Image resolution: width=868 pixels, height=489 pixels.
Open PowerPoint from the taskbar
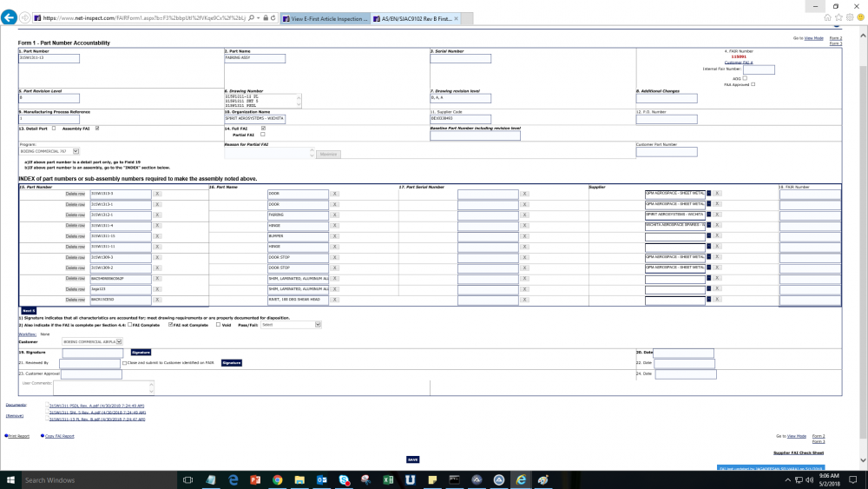[255, 479]
